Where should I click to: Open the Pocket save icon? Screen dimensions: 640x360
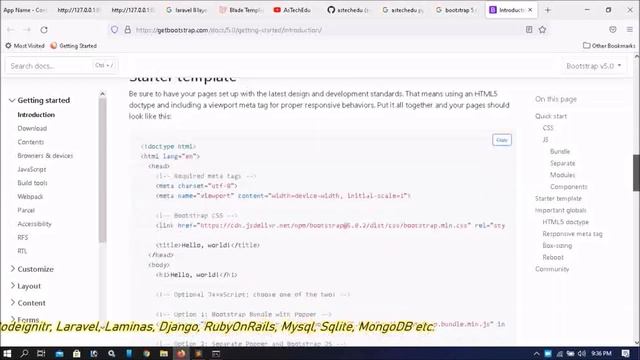613,29
